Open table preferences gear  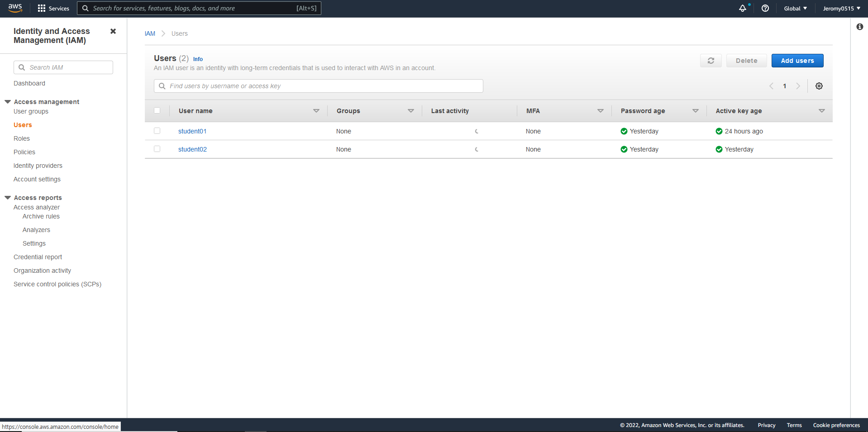click(819, 86)
